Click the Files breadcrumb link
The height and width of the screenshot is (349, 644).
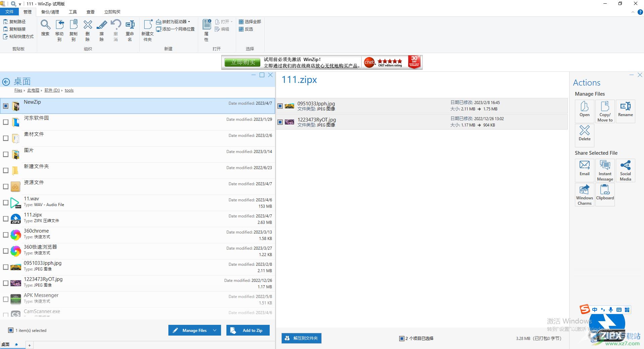18,90
